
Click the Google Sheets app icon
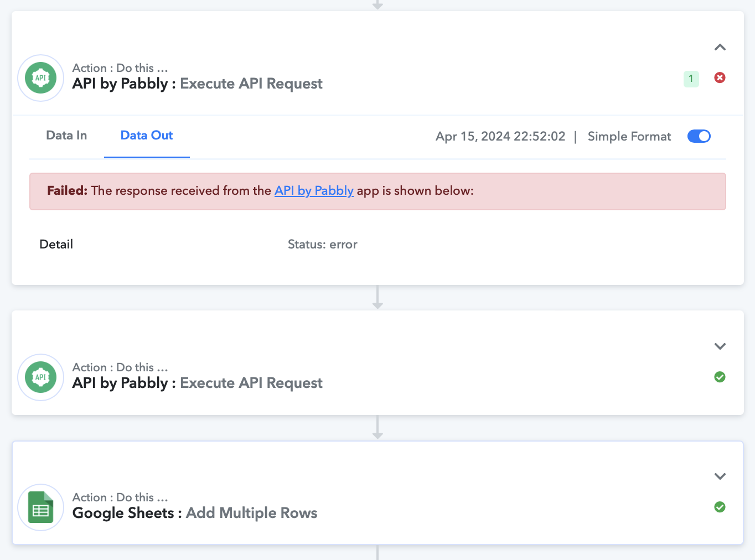click(x=41, y=507)
